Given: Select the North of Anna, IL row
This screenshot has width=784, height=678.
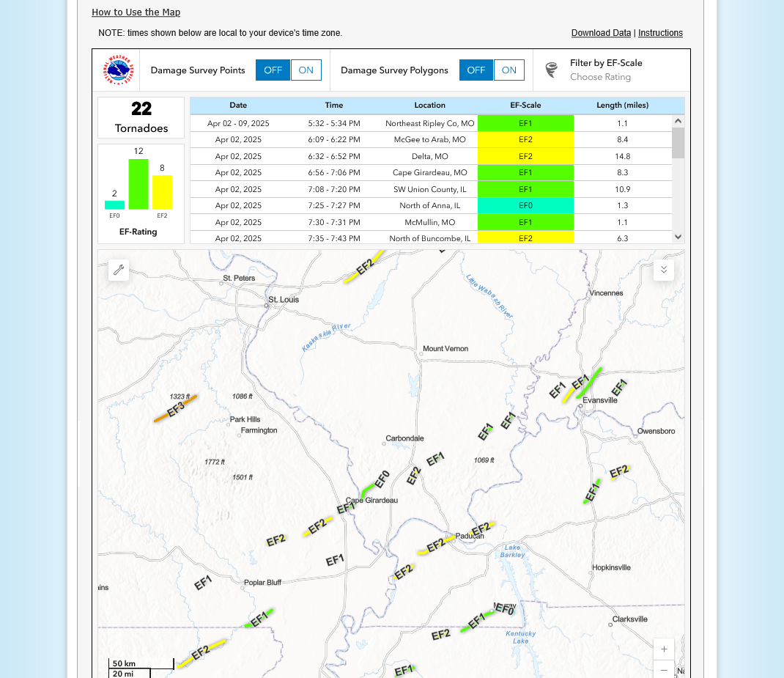Looking at the screenshot, I should (431, 205).
